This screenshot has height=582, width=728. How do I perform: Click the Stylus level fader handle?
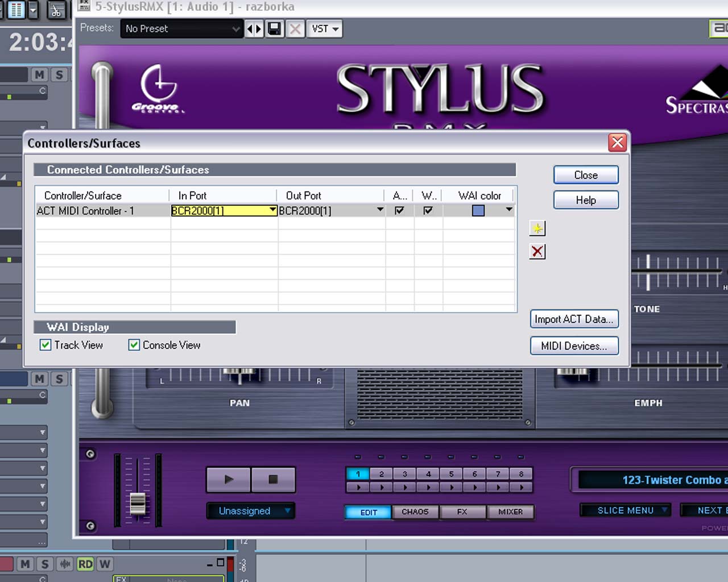pos(138,504)
